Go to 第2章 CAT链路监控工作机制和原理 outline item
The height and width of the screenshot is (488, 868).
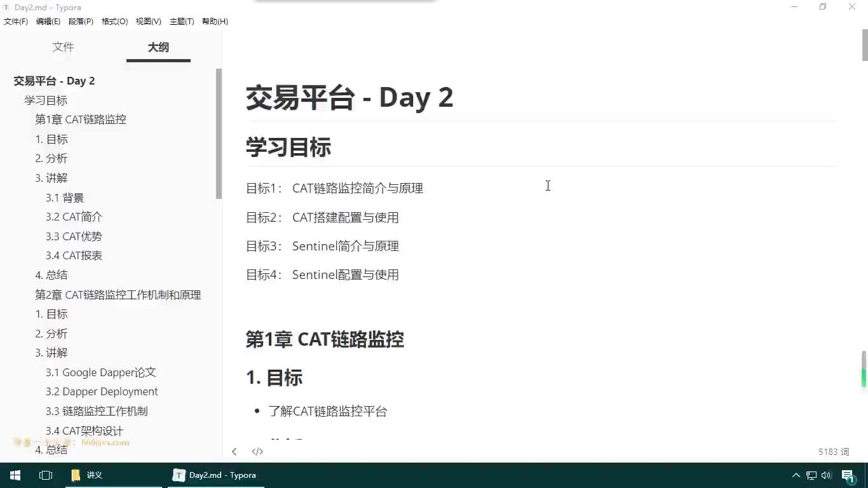click(118, 295)
